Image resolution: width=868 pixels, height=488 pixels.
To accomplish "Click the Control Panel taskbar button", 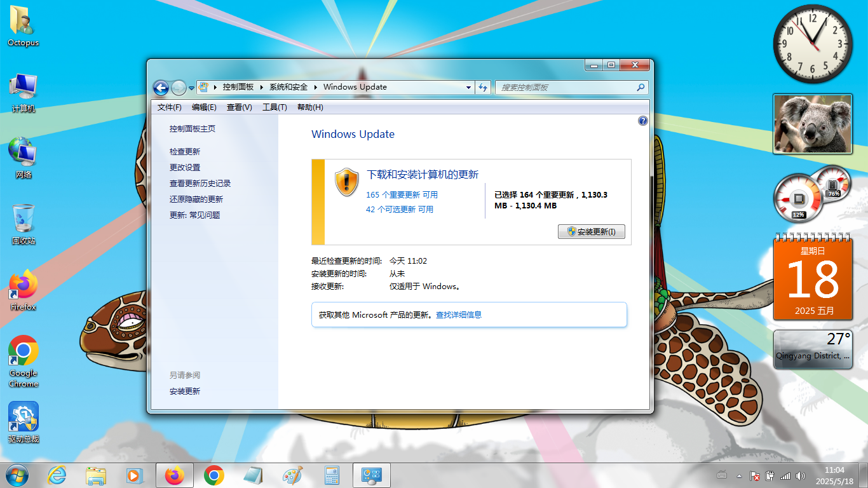I will pos(371,475).
